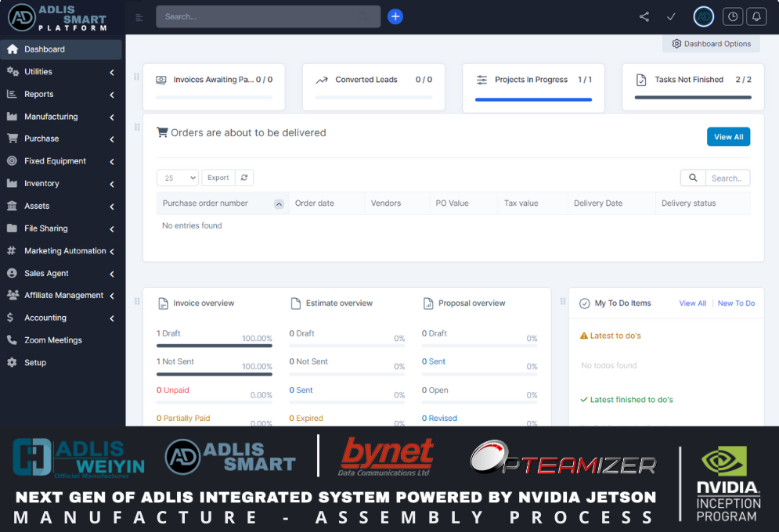Click the Projects In Progress progress bar

click(533, 99)
